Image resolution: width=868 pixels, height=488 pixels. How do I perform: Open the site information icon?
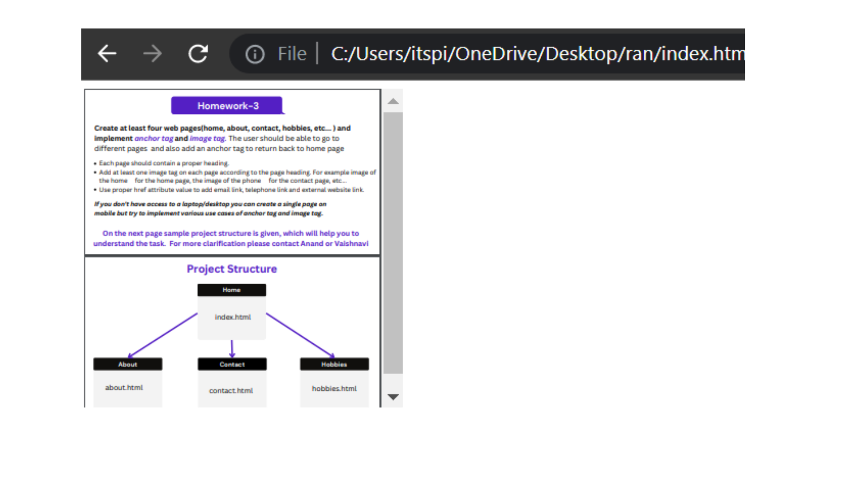255,54
